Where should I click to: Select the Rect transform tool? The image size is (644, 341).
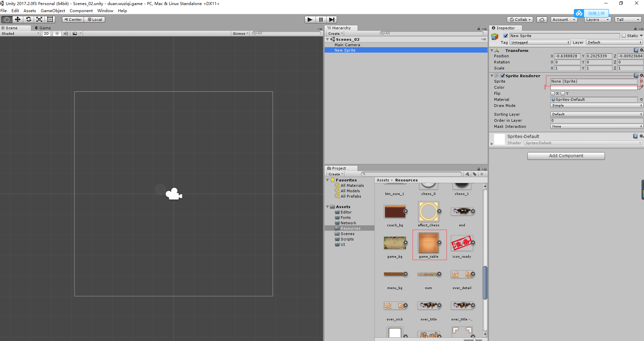(x=50, y=19)
